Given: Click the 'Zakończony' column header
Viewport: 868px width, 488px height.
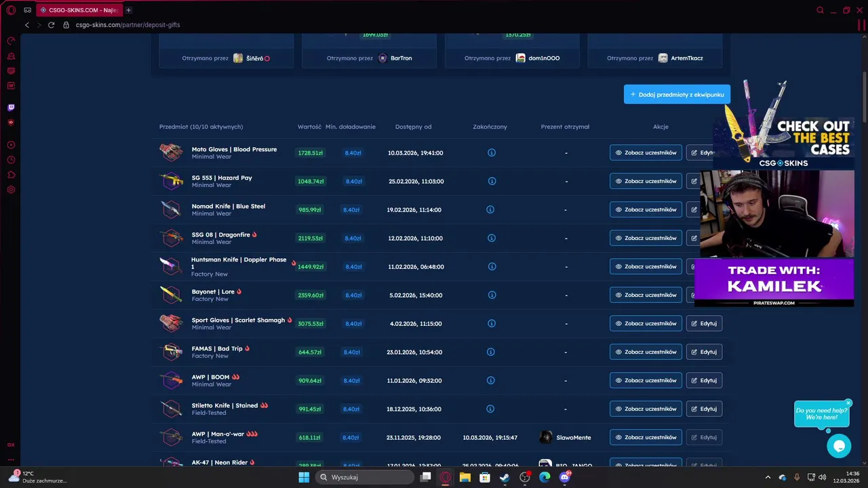Looking at the screenshot, I should pyautogui.click(x=490, y=127).
